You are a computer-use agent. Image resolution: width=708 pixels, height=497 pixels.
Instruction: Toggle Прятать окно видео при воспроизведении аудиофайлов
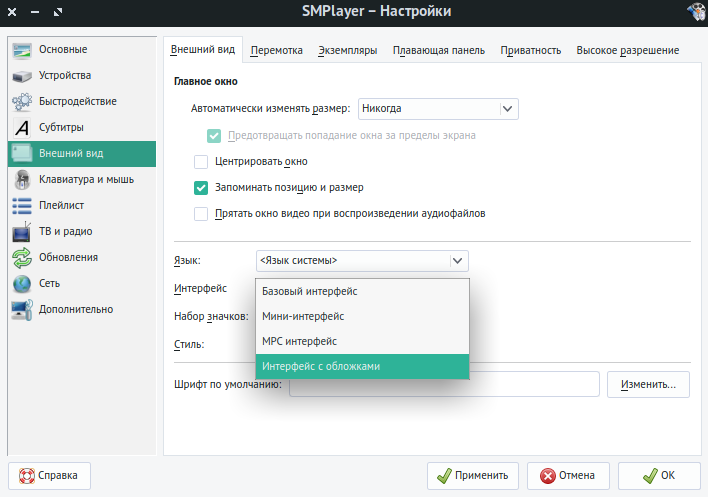[x=201, y=213]
